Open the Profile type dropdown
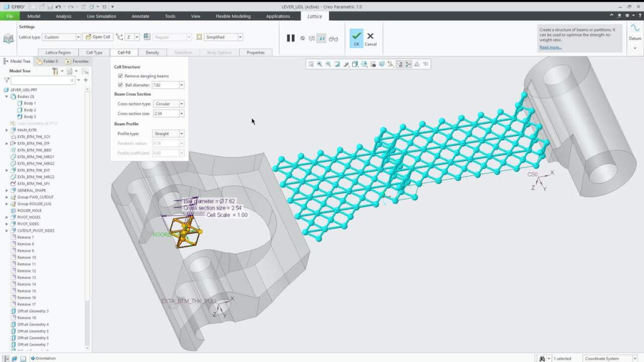The image size is (644, 362). tap(182, 134)
